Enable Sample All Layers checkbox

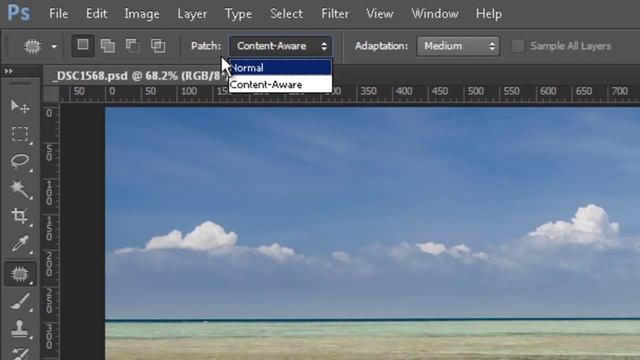tap(518, 46)
